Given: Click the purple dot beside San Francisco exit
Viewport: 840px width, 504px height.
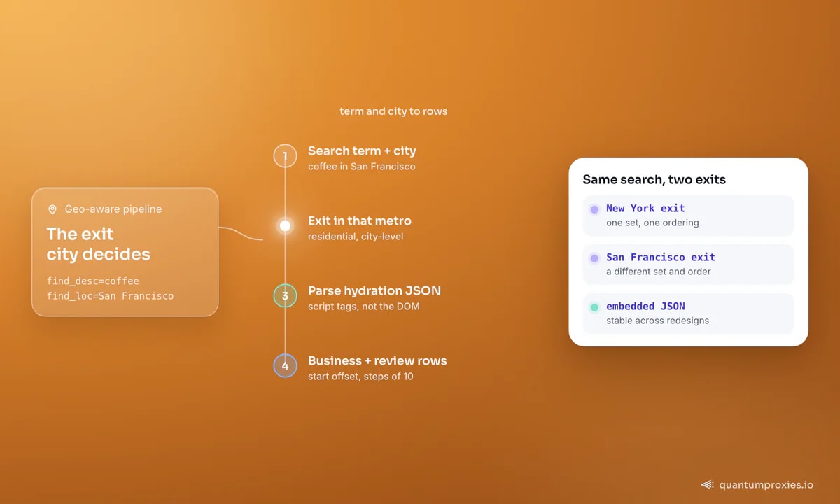Looking at the screenshot, I should tap(594, 258).
